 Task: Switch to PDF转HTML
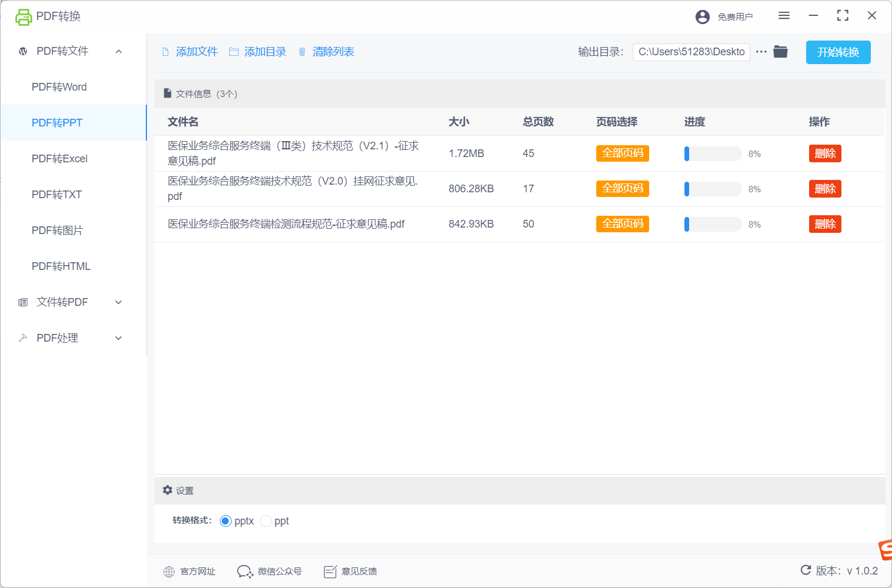[x=73, y=266]
